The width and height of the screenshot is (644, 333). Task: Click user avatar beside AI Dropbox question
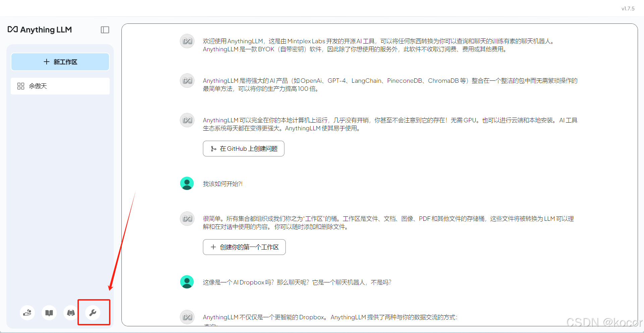[x=187, y=282]
